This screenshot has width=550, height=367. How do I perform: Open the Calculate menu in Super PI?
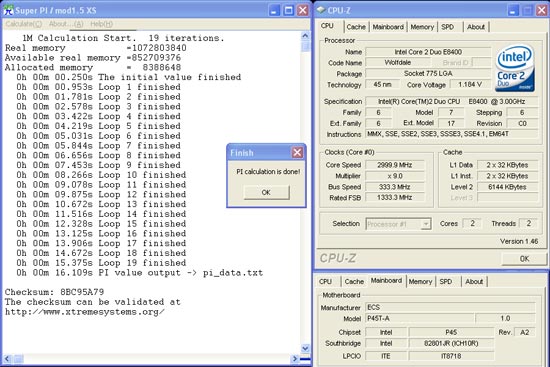[x=24, y=24]
